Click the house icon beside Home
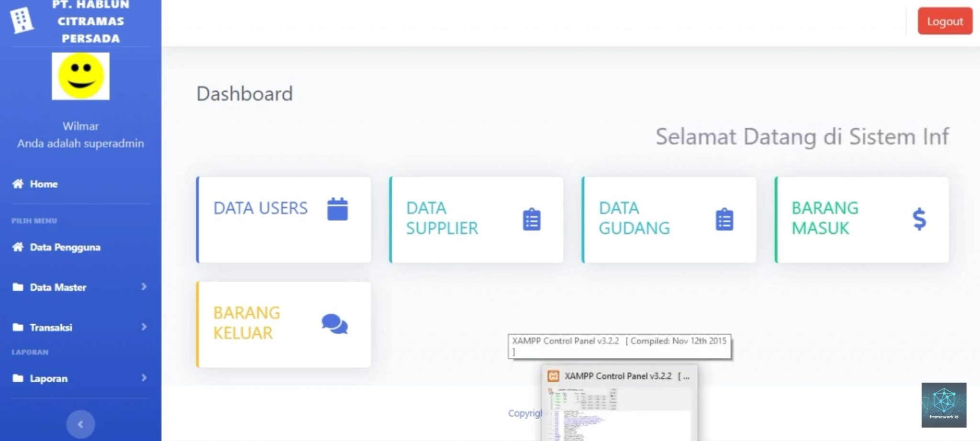The image size is (980, 441). coord(18,184)
